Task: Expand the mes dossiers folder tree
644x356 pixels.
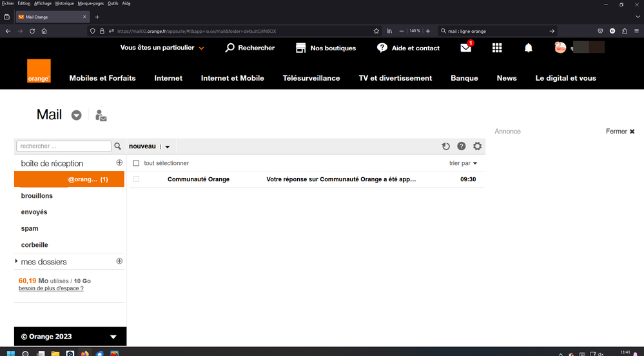Action: point(16,262)
